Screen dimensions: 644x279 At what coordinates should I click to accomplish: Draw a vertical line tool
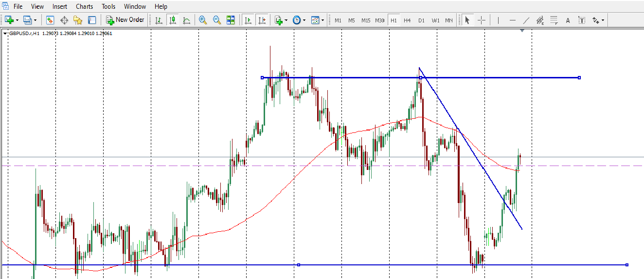point(498,20)
